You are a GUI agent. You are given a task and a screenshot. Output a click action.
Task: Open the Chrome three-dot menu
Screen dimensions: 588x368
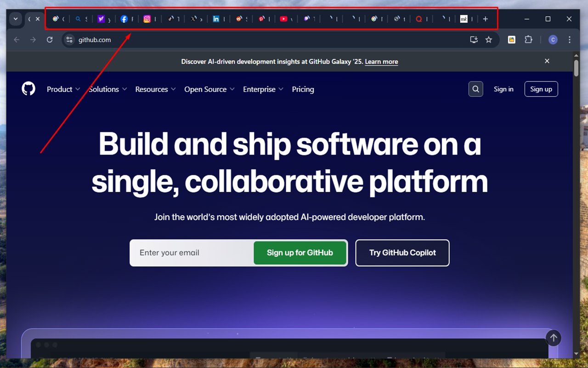click(570, 40)
